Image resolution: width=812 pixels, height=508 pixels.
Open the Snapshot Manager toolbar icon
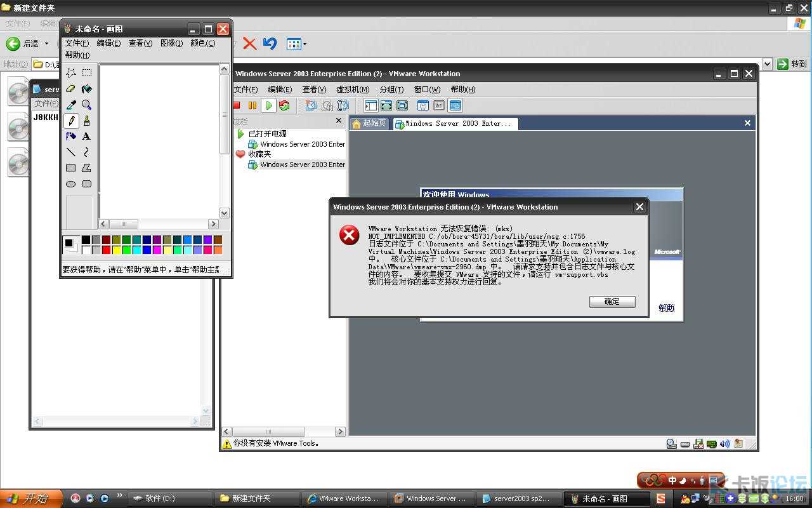click(343, 105)
